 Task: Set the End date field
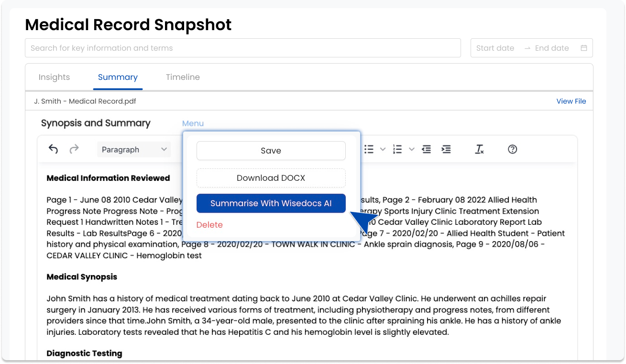[x=552, y=48]
